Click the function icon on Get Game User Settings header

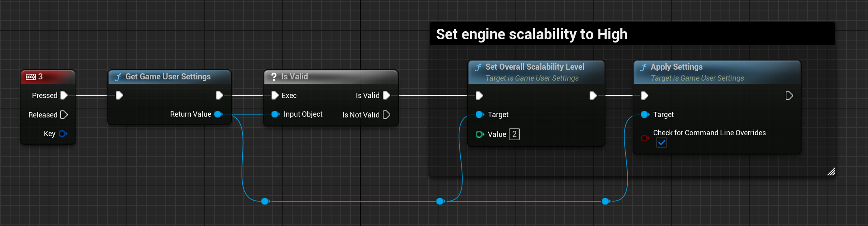point(118,77)
